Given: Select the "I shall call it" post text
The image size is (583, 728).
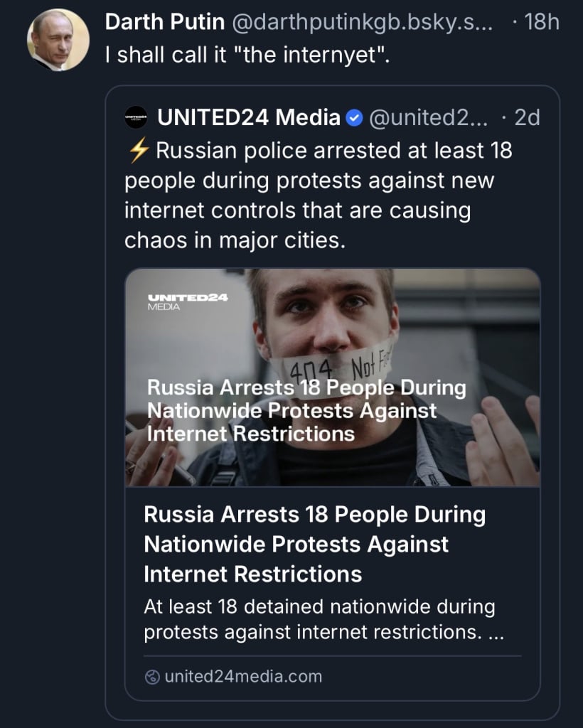Looking at the screenshot, I should coord(247,55).
